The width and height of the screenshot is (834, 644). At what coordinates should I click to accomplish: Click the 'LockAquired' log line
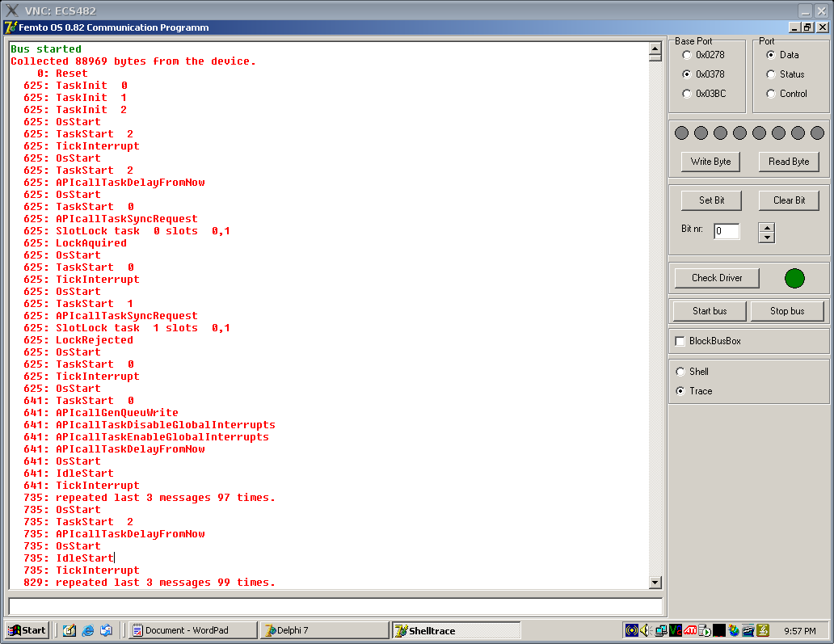(x=75, y=243)
